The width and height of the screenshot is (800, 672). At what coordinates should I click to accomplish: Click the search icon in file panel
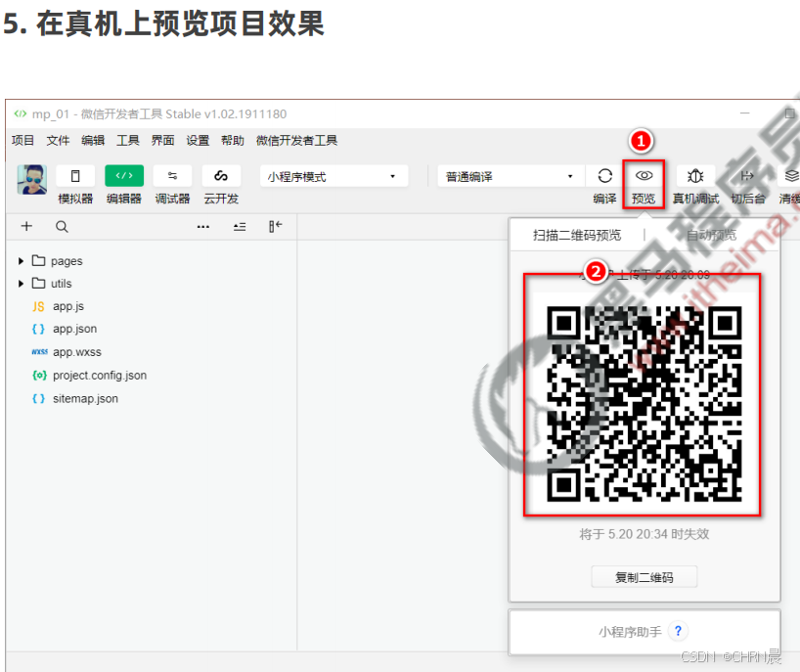[62, 227]
